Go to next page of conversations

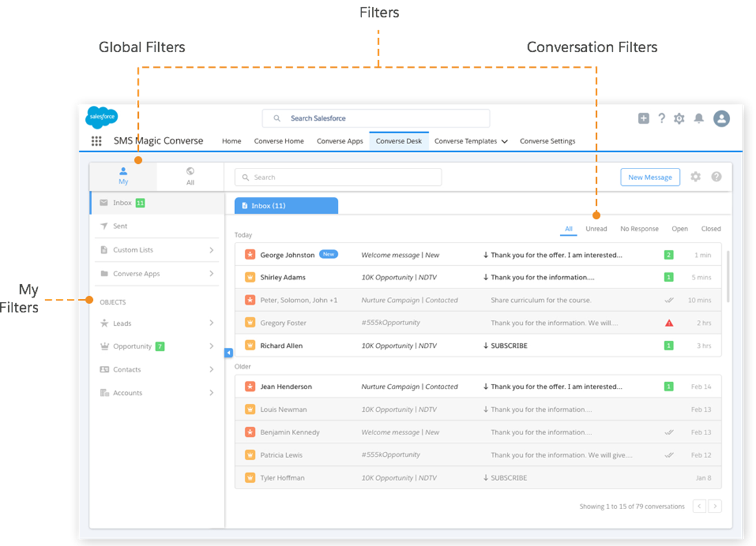[x=715, y=506]
